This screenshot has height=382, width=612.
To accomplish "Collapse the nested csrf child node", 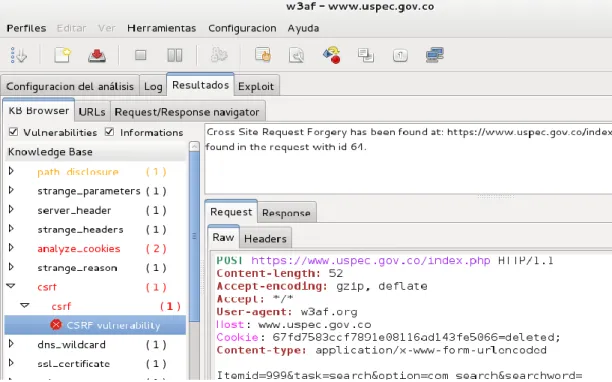I will click(25, 305).
